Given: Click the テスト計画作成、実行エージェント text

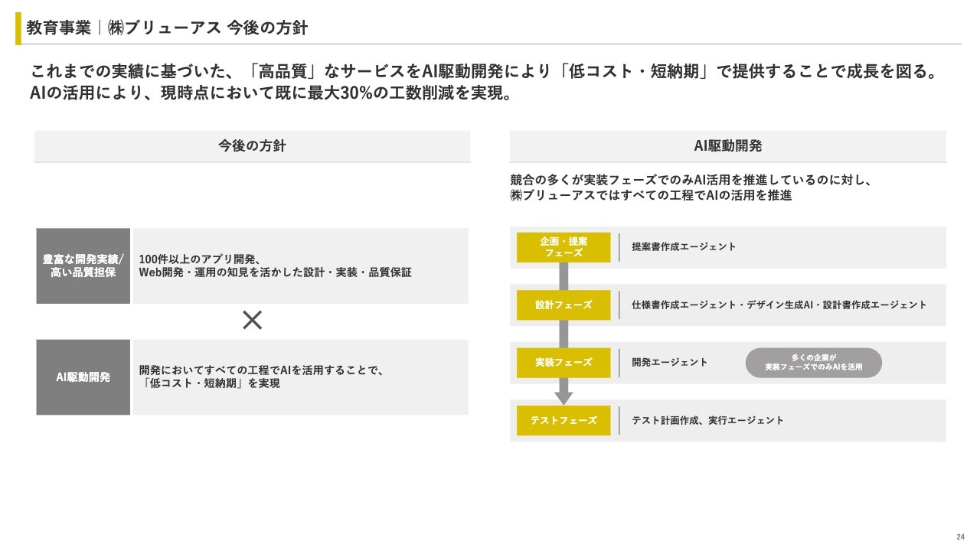Looking at the screenshot, I should pos(707,420).
